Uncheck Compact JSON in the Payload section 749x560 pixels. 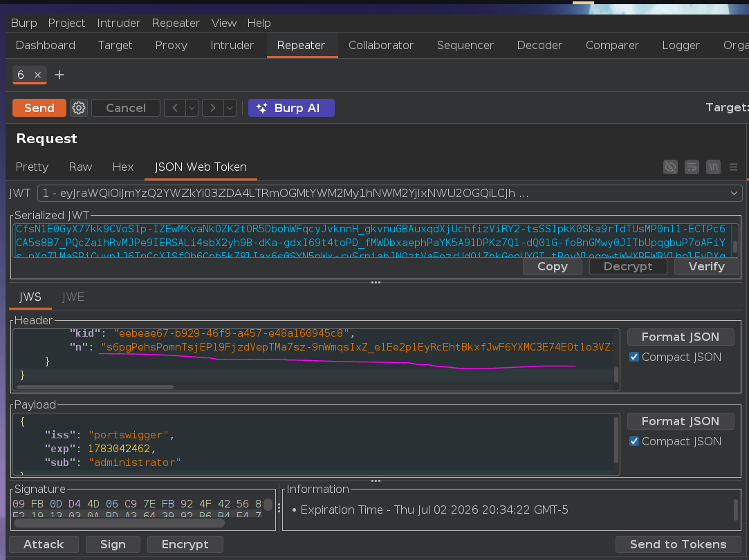click(634, 442)
